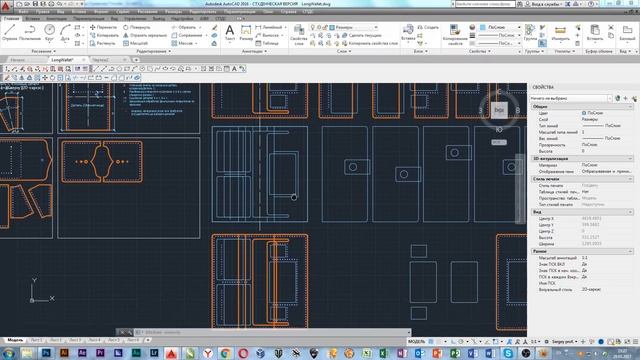The image size is (640, 360).
Task: Open the color dropdown showing ПоСлою
Action: coord(500,27)
